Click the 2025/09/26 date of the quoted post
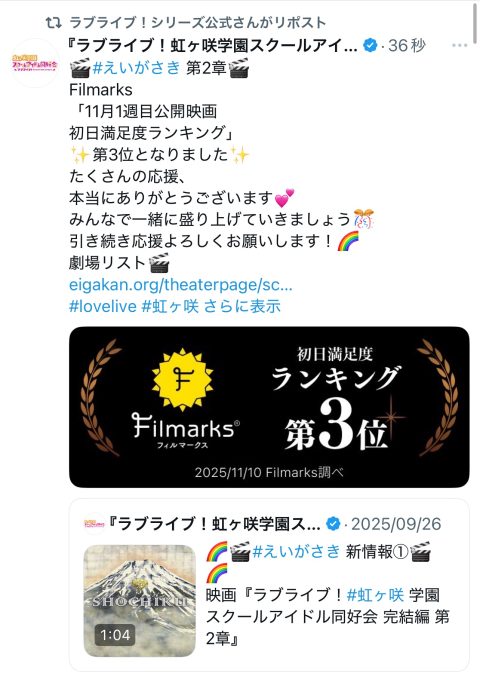 click(396, 524)
